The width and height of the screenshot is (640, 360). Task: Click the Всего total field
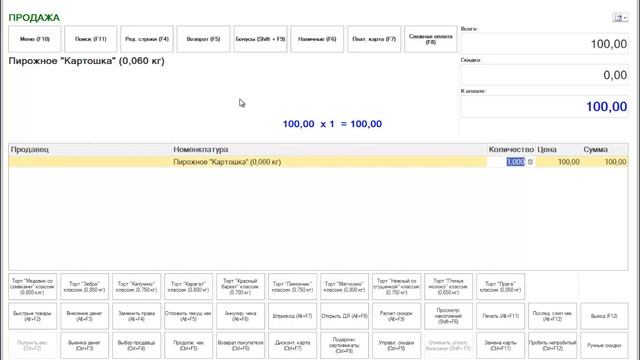click(544, 44)
